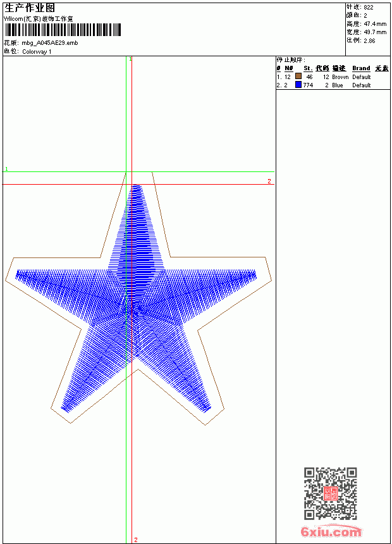Click the red seal in the QR code center
392x544 pixels.
330,493
